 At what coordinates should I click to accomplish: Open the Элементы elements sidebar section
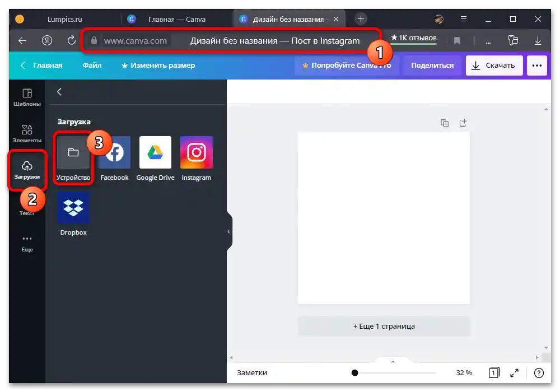pos(27,133)
